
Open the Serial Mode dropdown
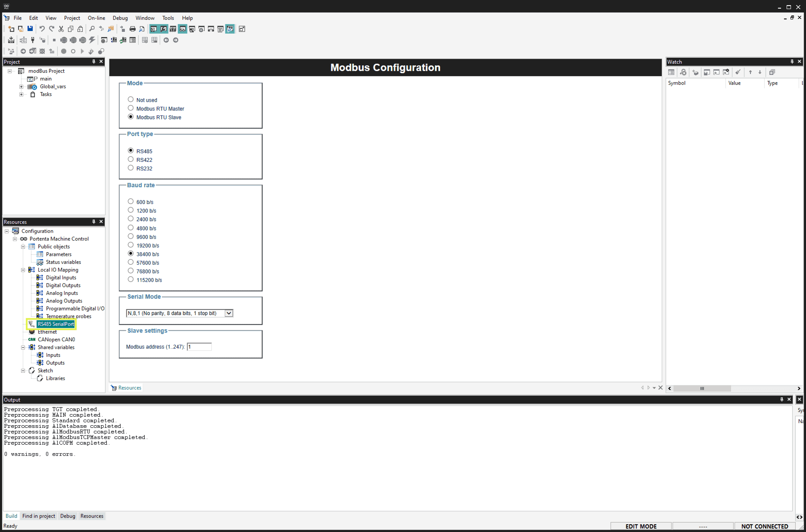pyautogui.click(x=229, y=313)
